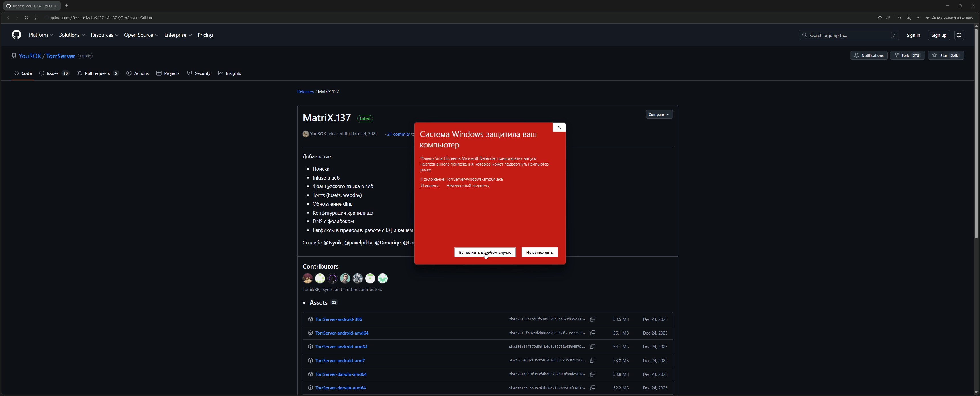Image resolution: width=980 pixels, height=396 pixels.
Task: Open global navigation settings icon
Action: [x=959, y=35]
